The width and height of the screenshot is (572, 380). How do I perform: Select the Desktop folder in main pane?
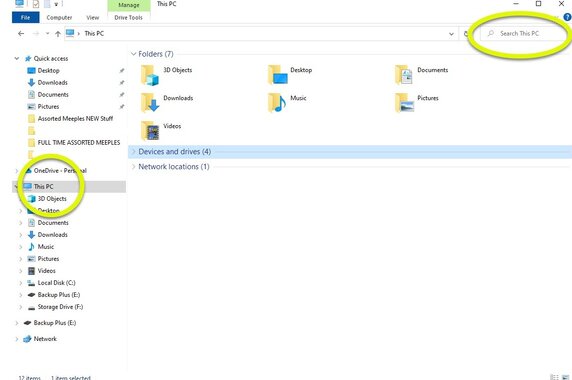click(x=290, y=75)
